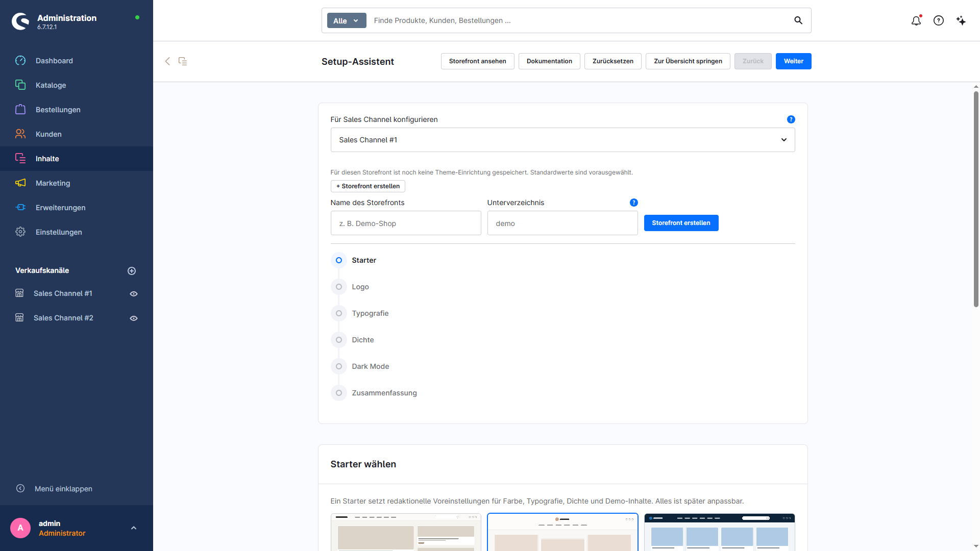Click the admin avatar circle
This screenshot has height=551, width=980.
[20, 528]
